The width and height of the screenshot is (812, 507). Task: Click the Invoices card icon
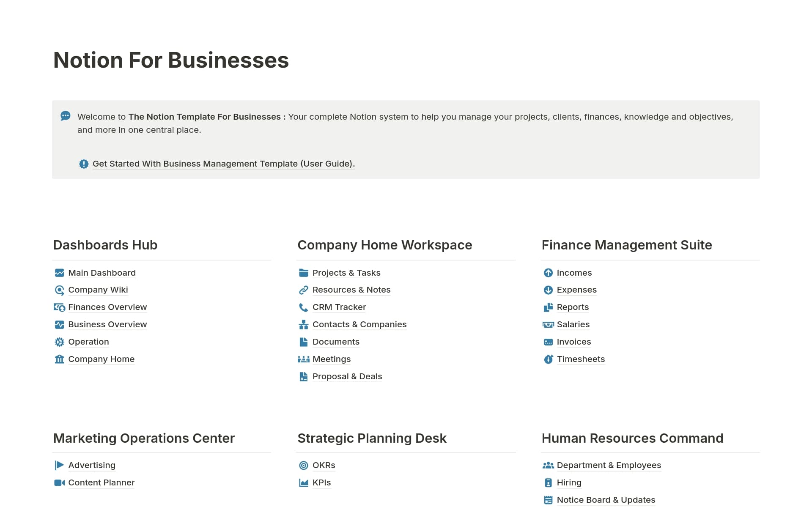pos(549,342)
